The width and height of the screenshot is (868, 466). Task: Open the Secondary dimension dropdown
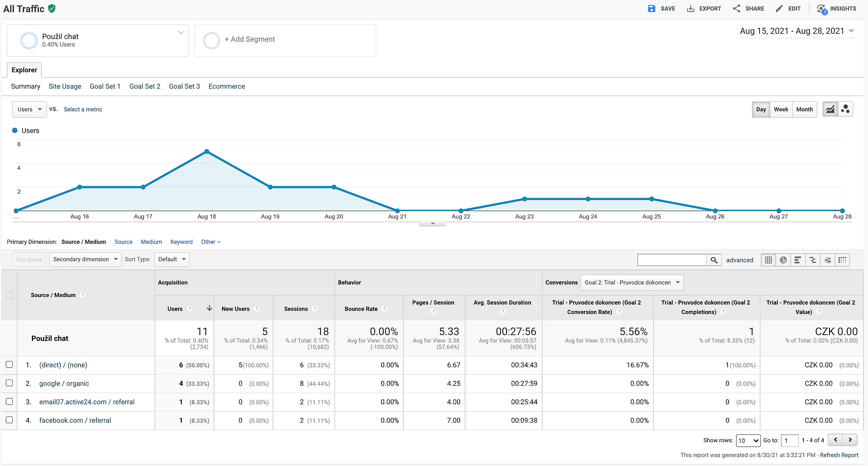[85, 259]
